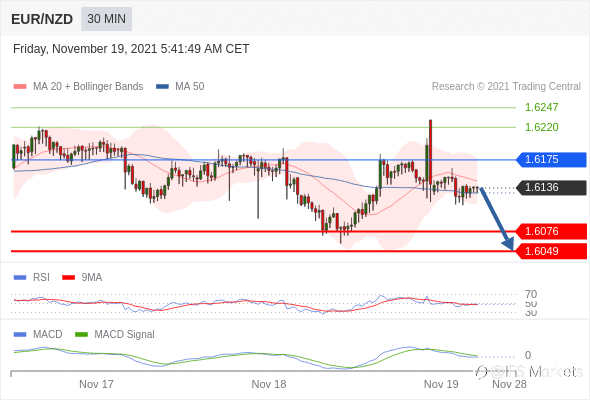Screen dimensions: 590x400
Task: Click the MA 50 blue legend swatch
Action: [162, 87]
